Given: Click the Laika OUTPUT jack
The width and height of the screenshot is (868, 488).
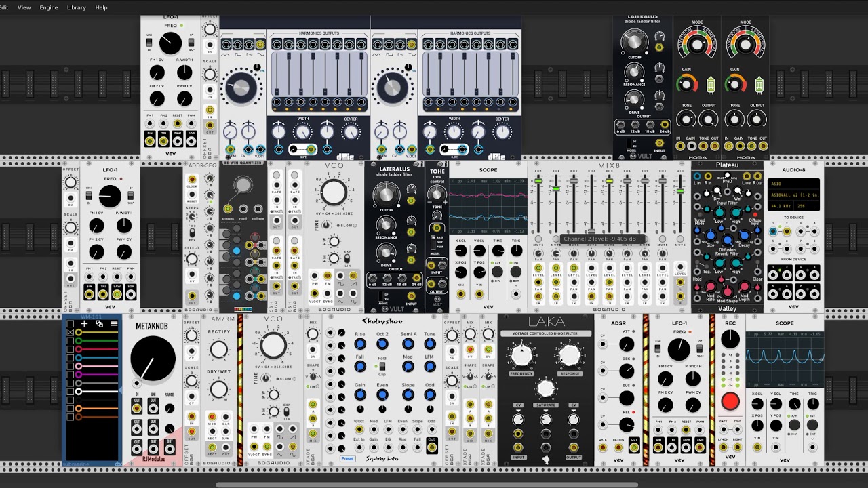Looking at the screenshot, I should click(574, 447).
